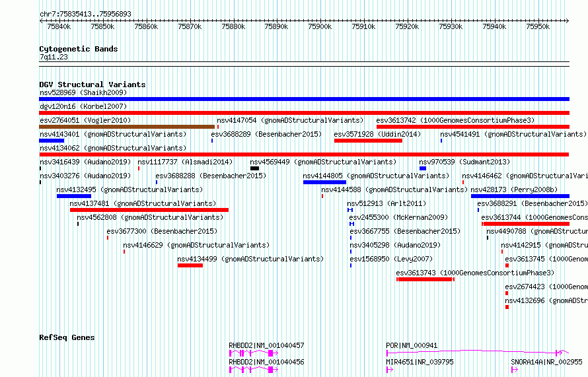Click esv3677300 (Besenbacher2015) label
The width and height of the screenshot is (588, 377).
[162, 231]
